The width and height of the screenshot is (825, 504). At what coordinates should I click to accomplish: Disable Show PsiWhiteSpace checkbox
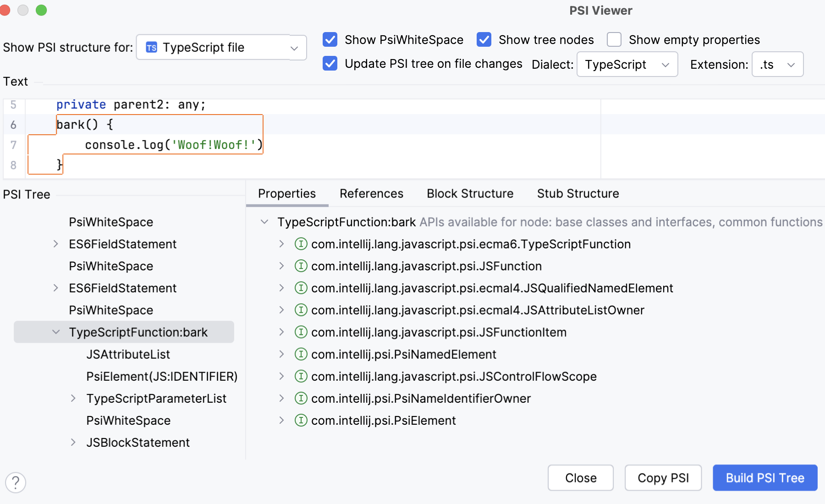pyautogui.click(x=330, y=40)
